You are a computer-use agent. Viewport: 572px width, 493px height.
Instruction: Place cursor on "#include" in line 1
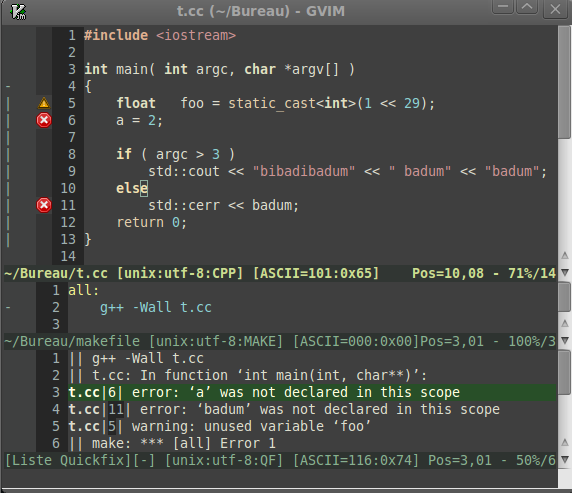pos(116,35)
